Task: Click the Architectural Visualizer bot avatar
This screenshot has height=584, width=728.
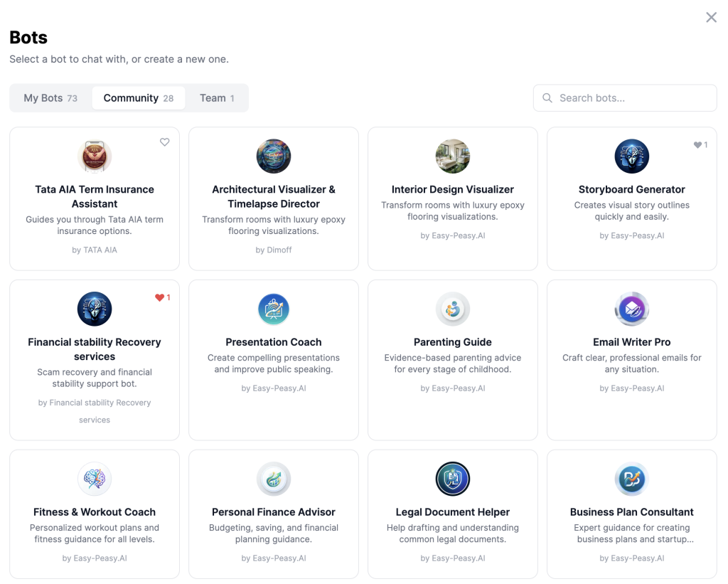Action: [x=274, y=156]
